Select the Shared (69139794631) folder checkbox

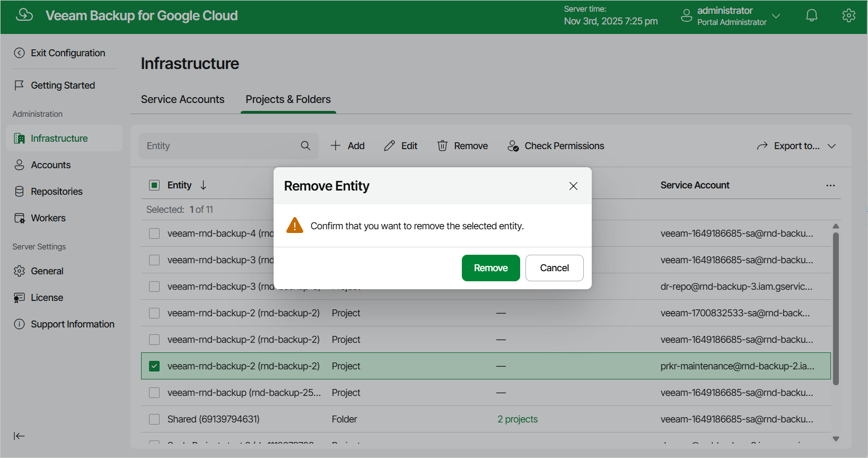[154, 419]
